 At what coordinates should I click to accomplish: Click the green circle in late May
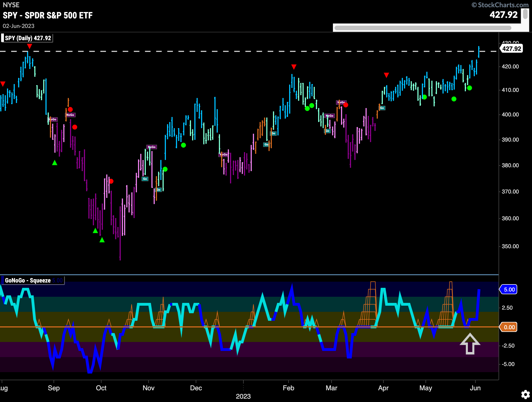pos(470,88)
